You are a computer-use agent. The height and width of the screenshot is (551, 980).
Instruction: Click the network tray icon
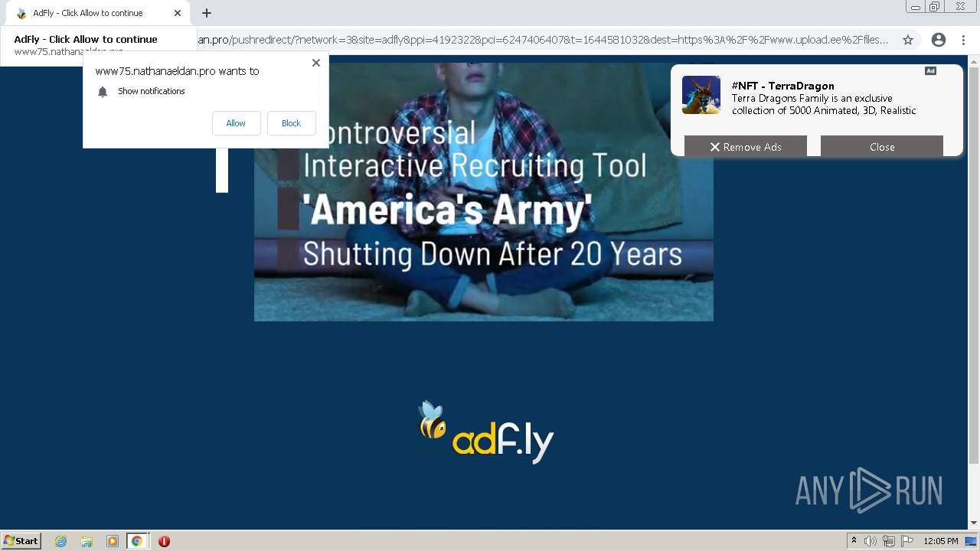coord(889,541)
